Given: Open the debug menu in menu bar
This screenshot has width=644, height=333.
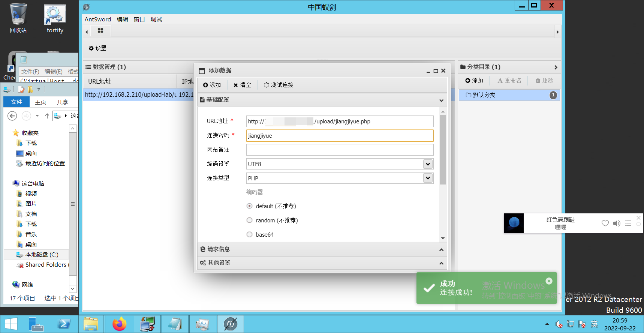Looking at the screenshot, I should pos(156,19).
